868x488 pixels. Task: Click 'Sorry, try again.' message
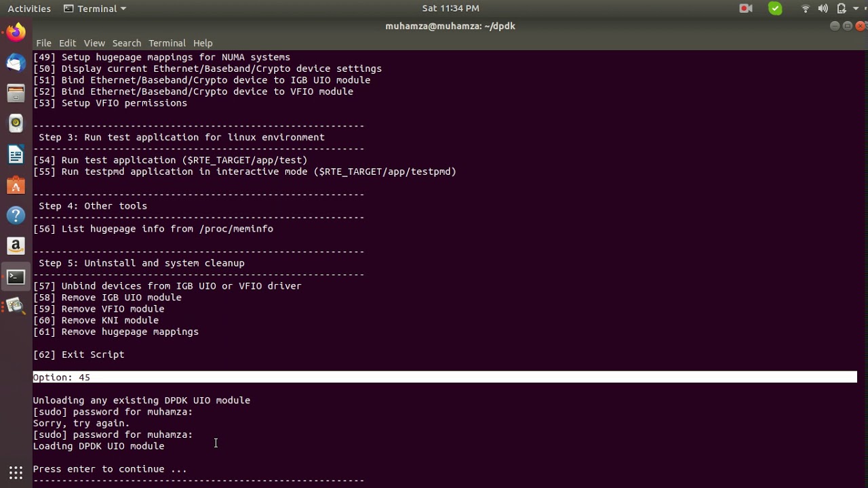81,424
